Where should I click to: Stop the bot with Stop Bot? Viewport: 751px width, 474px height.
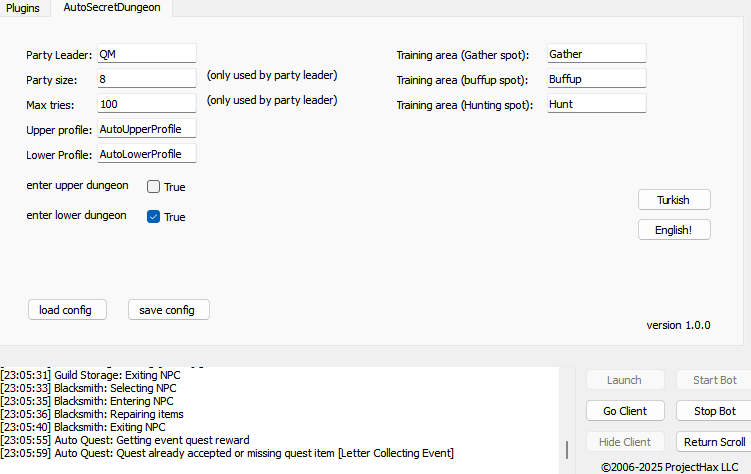coord(714,411)
